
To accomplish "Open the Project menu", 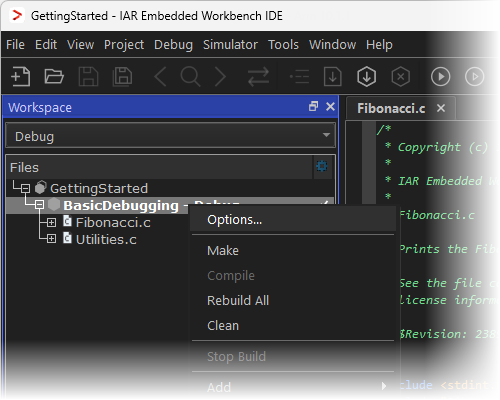I will click(x=124, y=45).
